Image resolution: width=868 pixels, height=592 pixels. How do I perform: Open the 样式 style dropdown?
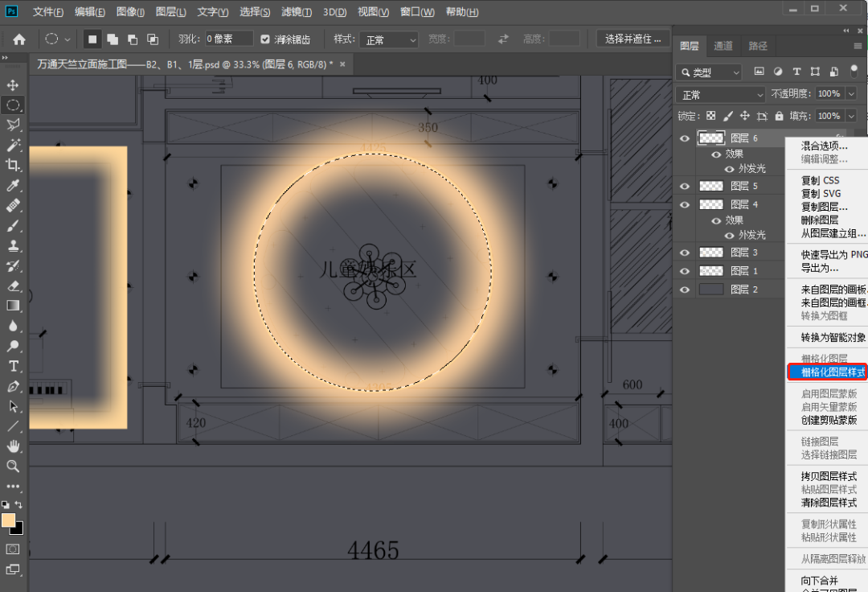pos(389,40)
